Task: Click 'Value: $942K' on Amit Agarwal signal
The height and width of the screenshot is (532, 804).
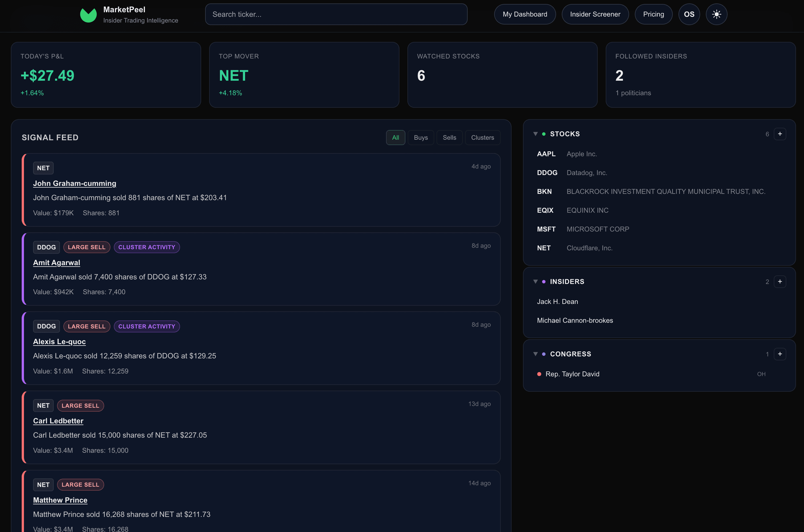Action: tap(53, 292)
